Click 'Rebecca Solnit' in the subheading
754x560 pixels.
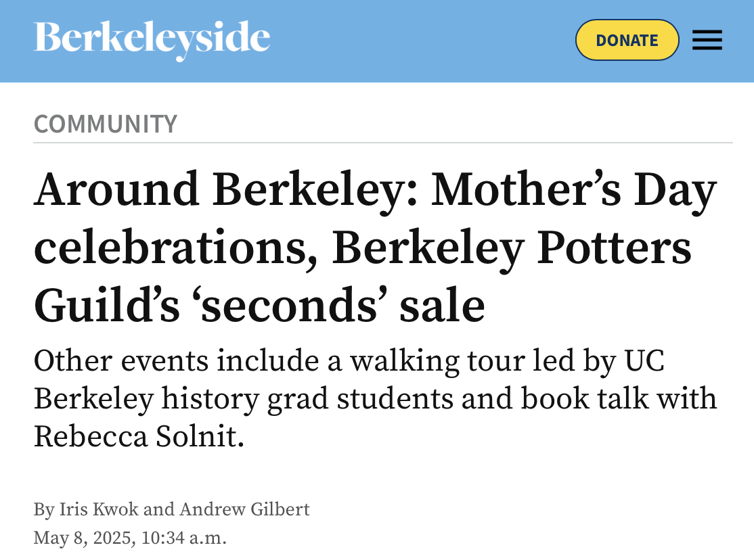coord(138,438)
